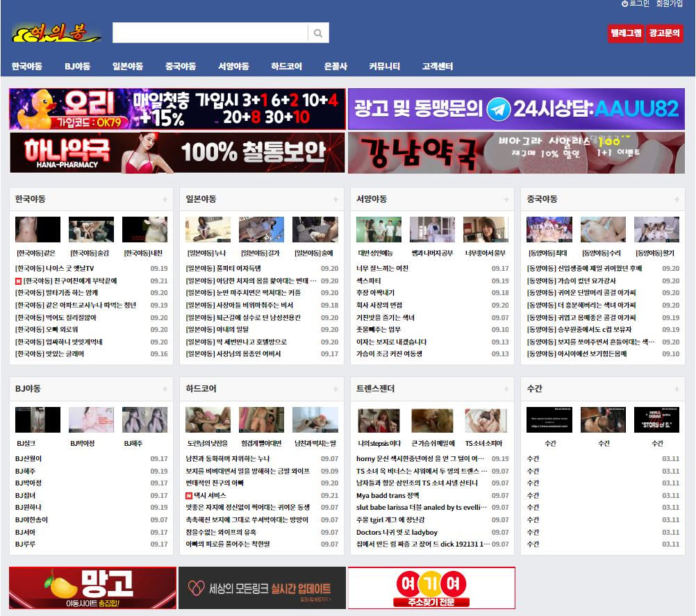Click the power icon beside 로그인
Viewport: 696px width, 616px height.
click(x=624, y=4)
